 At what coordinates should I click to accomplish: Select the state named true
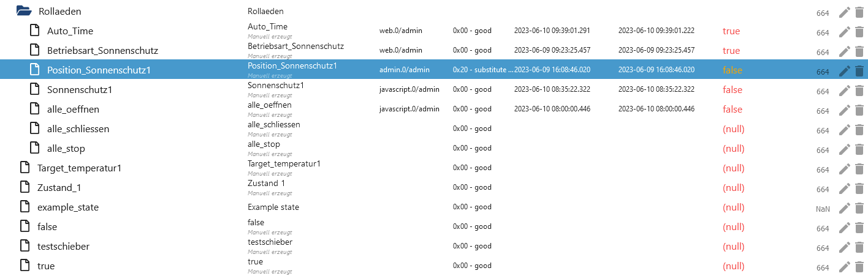[46, 266]
